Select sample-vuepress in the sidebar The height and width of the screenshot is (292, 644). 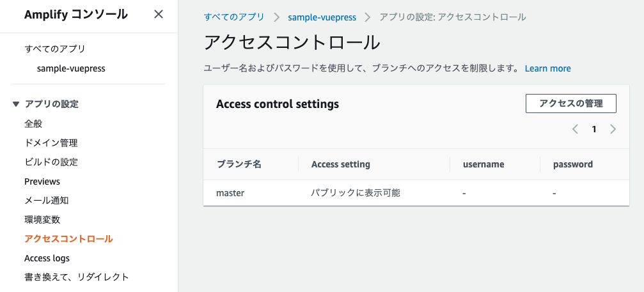click(x=71, y=68)
